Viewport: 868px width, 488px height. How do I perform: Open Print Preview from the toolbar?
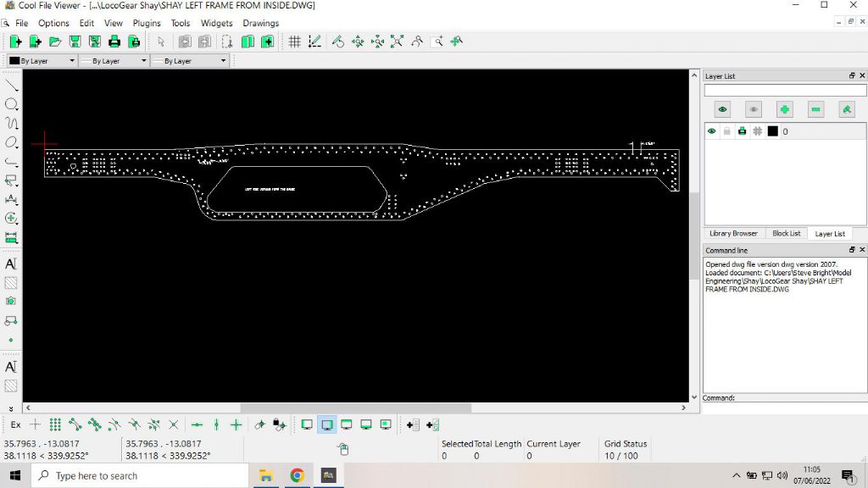pos(134,42)
